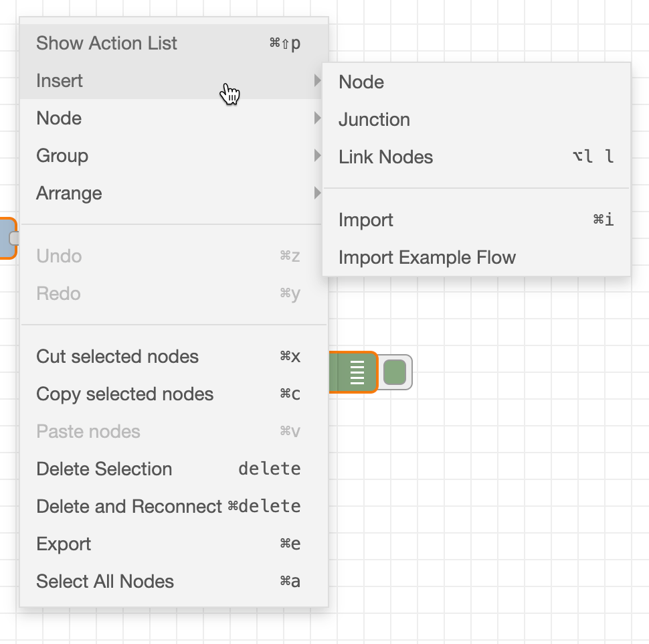Viewport: 649px width, 644px height.
Task: Expand the Insert submenu arrow
Action: [x=317, y=80]
